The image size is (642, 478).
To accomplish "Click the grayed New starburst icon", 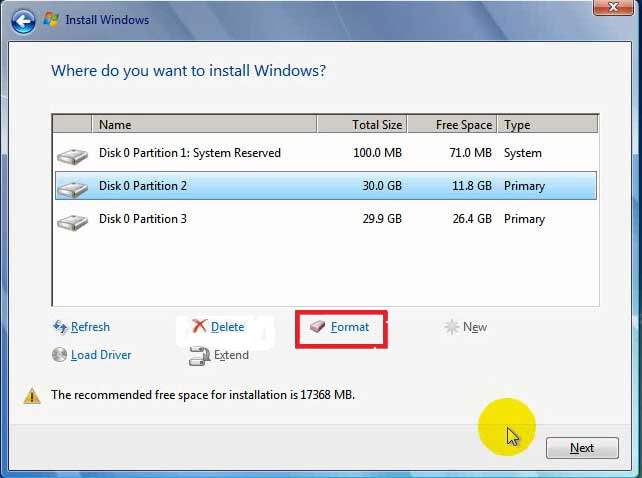I will tap(451, 327).
